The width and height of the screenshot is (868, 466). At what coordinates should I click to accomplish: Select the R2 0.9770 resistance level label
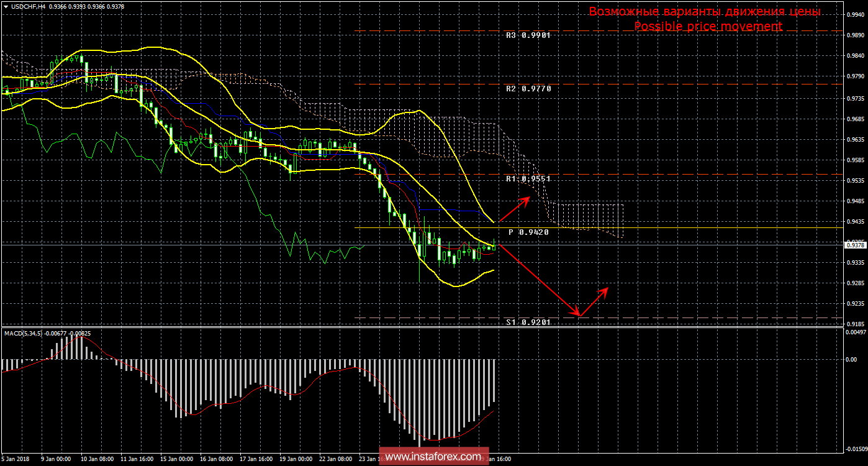pos(528,89)
